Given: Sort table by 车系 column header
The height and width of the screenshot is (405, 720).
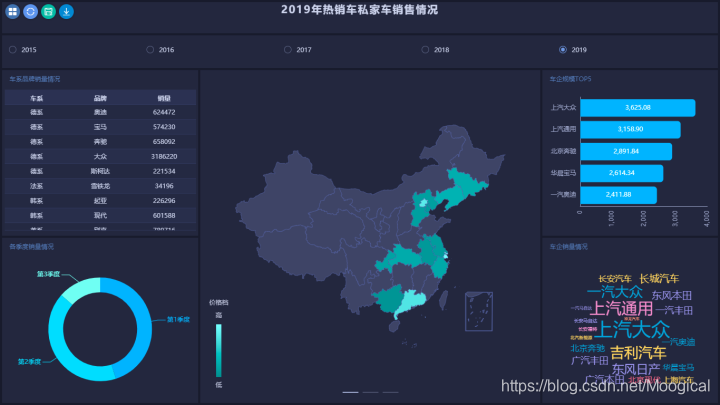Looking at the screenshot, I should [37, 98].
